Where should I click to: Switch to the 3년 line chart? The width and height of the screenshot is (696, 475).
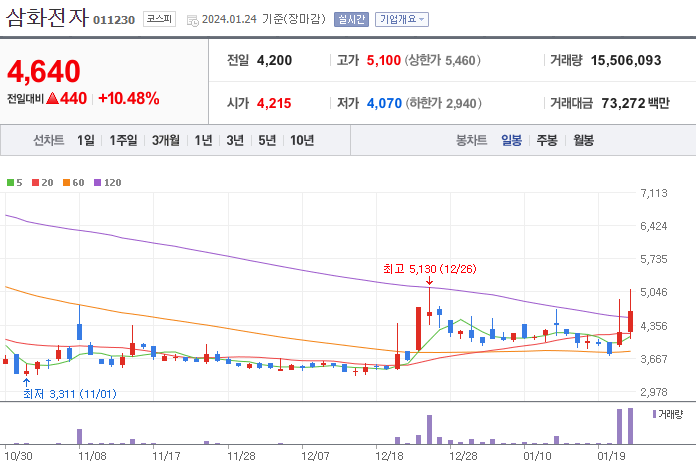click(235, 140)
